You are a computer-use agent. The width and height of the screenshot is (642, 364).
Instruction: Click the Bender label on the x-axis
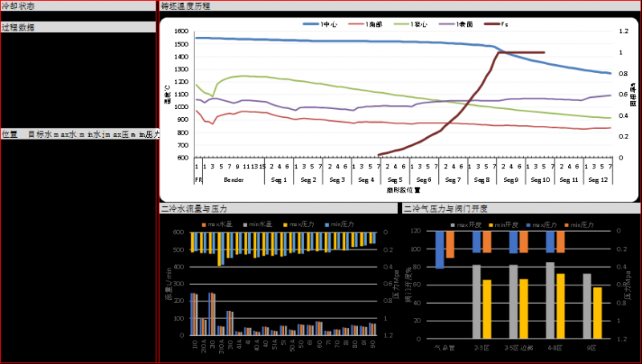(234, 180)
